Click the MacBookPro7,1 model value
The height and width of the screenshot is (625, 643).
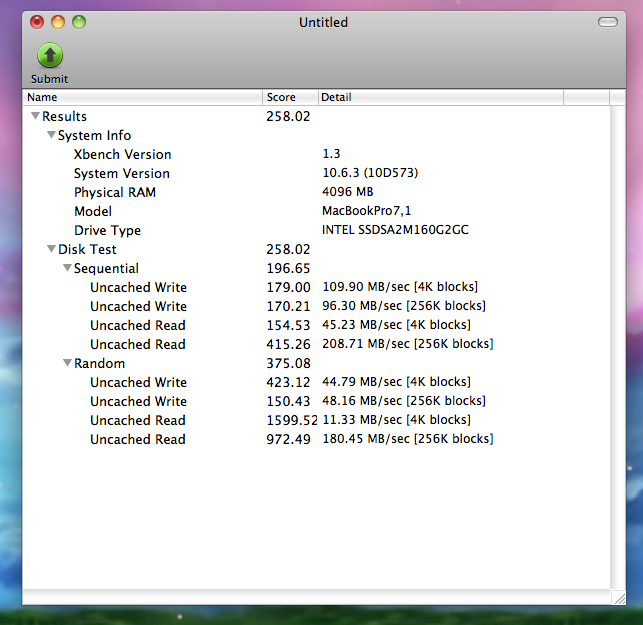[x=366, y=211]
